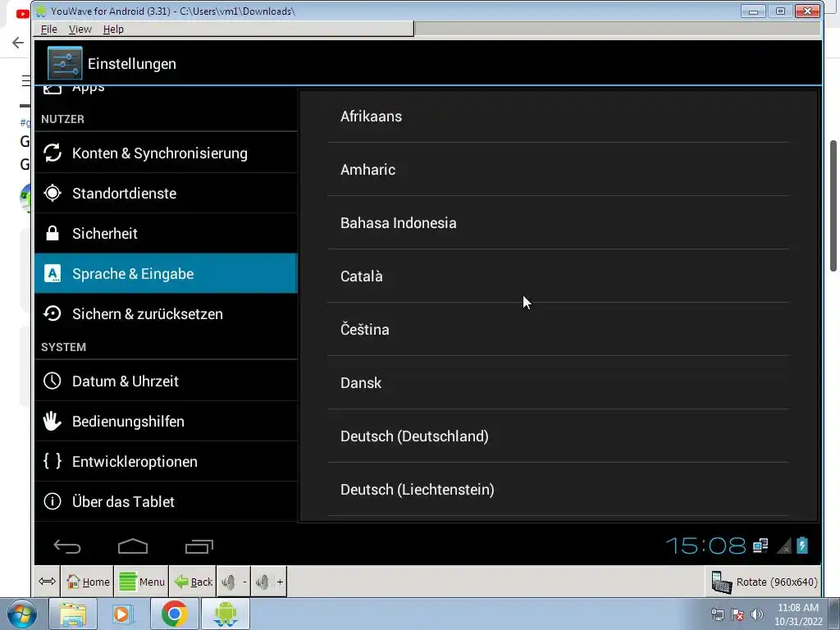
Task: Lower volume with the speaker minus button
Action: (234, 582)
